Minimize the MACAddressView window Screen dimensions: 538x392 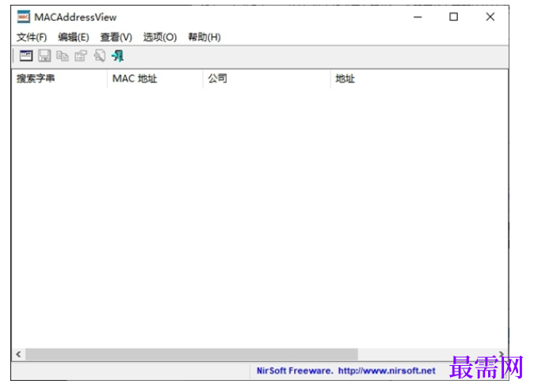tap(418, 17)
